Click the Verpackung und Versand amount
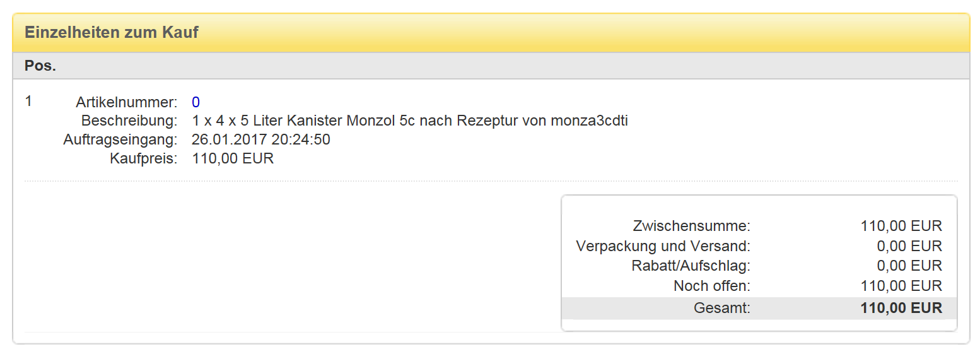Viewport: 980px width, 354px height. (909, 246)
